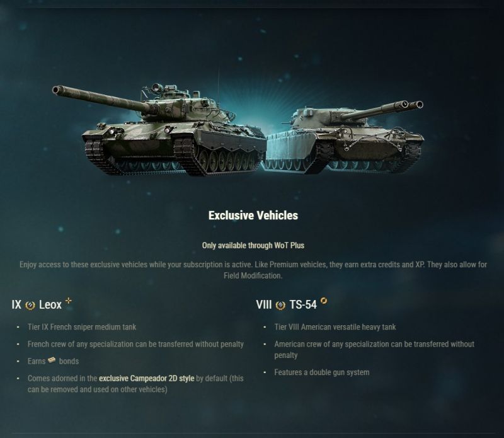Click the orange double-gun icon beside TS-54
The image size is (504, 438).
tap(324, 301)
